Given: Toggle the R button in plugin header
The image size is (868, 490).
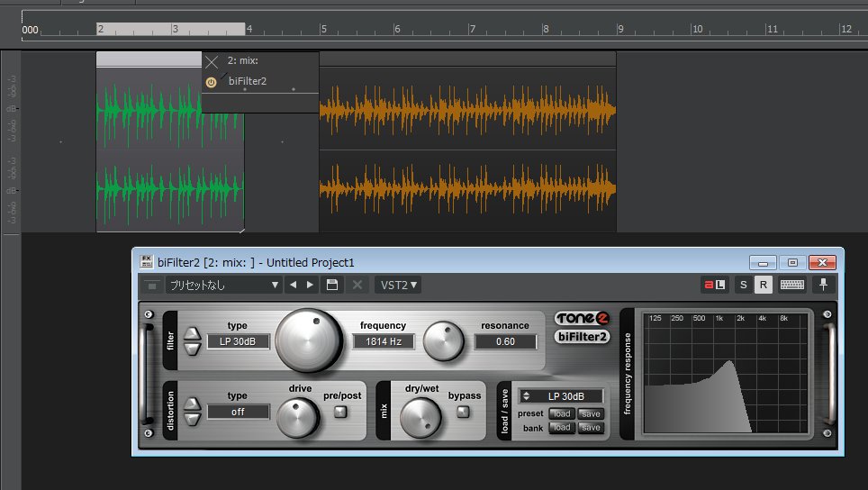Looking at the screenshot, I should point(764,285).
